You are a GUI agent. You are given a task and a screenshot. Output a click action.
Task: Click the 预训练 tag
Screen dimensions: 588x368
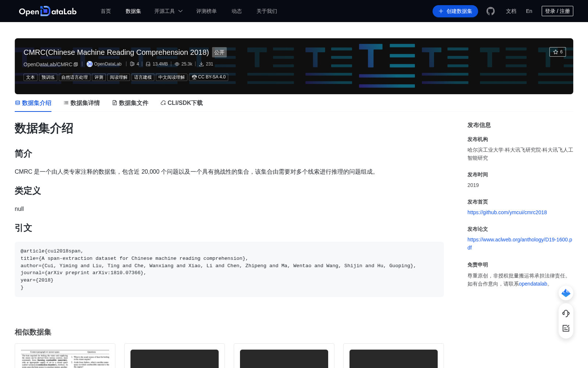[48, 77]
